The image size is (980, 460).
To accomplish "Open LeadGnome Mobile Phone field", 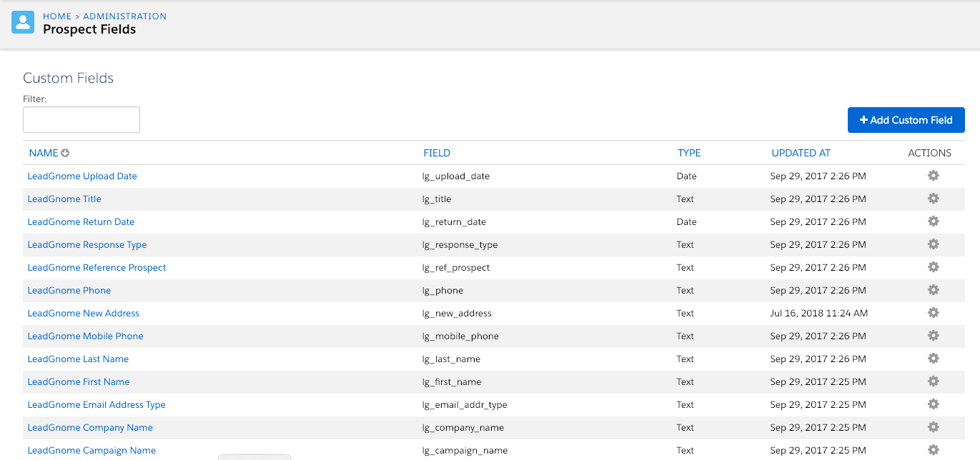I will coord(86,336).
